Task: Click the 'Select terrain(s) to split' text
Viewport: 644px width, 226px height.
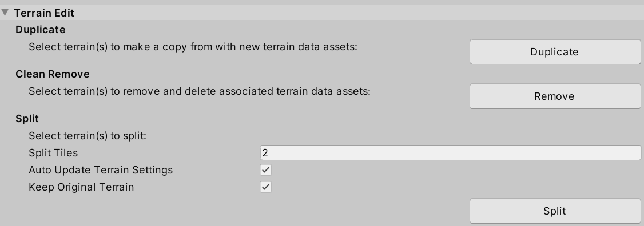Action: tap(88, 136)
